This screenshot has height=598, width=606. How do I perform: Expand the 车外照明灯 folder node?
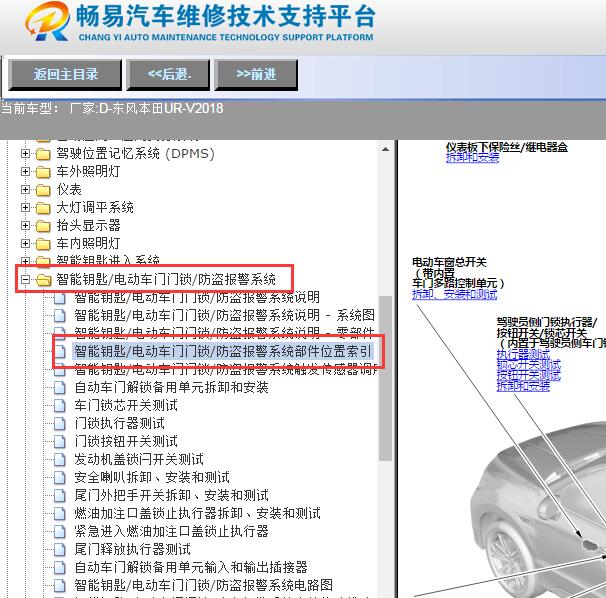point(26,172)
